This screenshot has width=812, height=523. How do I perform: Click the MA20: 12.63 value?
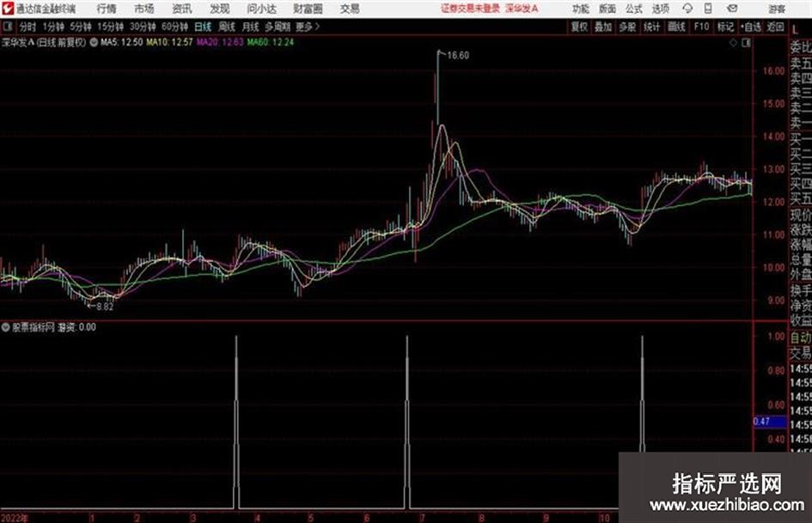click(220, 42)
